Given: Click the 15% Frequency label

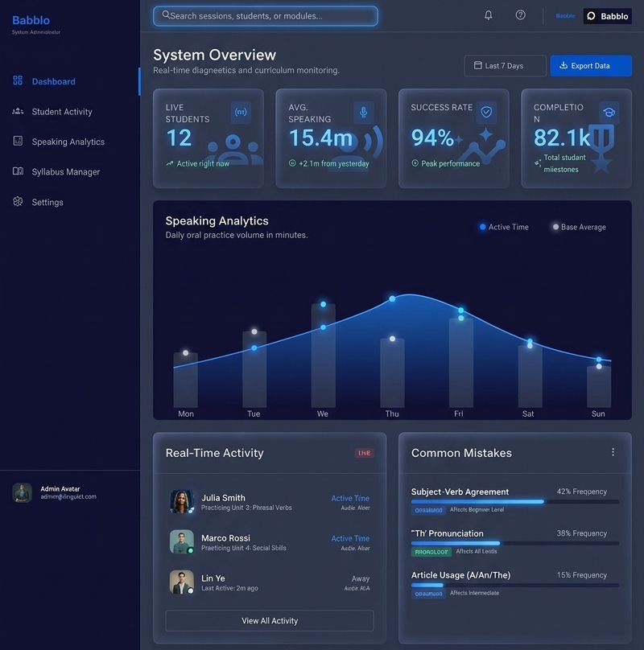Looking at the screenshot, I should click(x=582, y=575).
